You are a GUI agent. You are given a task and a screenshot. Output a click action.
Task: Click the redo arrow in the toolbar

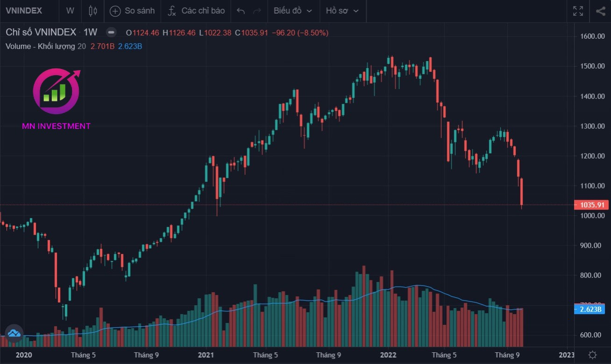point(256,11)
